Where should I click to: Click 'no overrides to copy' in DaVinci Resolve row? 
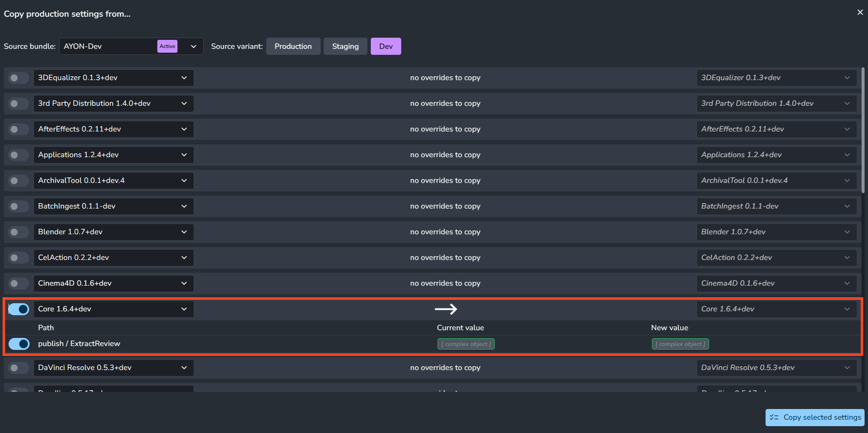(x=445, y=368)
